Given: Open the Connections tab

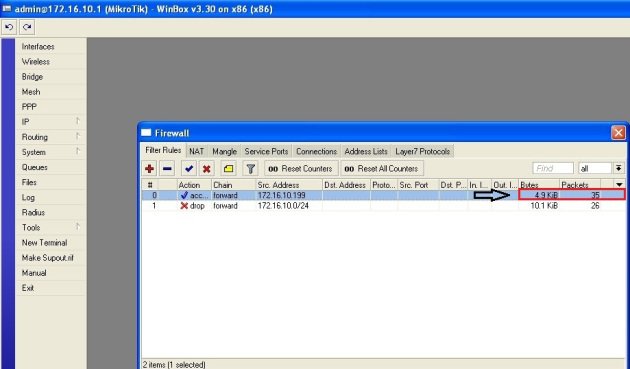Looking at the screenshot, I should point(316,152).
